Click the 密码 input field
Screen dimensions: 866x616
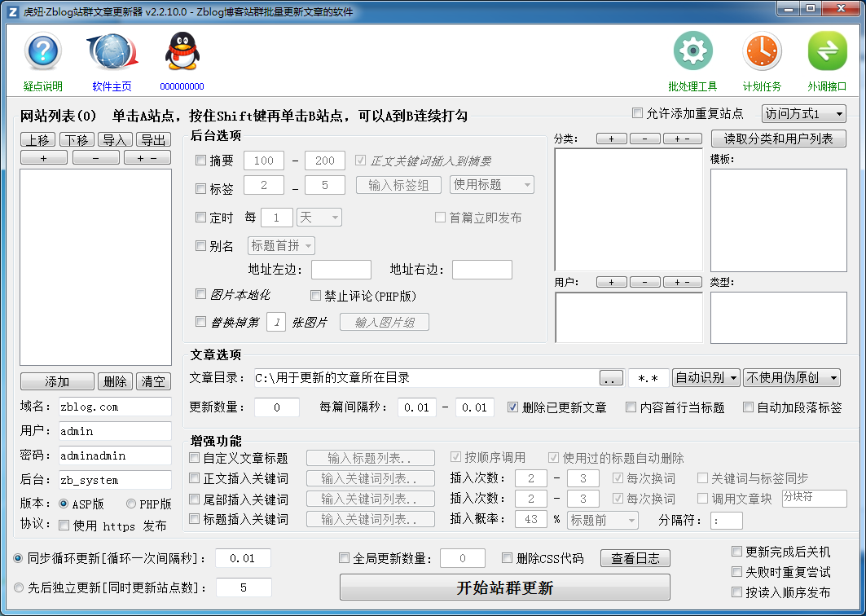[116, 455]
